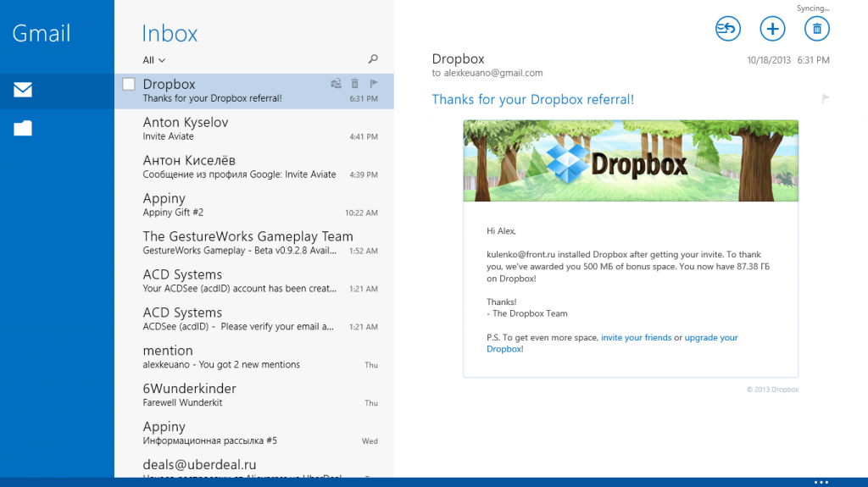The image size is (868, 487).
Task: Flag the Dropbox message in list
Action: (374, 84)
